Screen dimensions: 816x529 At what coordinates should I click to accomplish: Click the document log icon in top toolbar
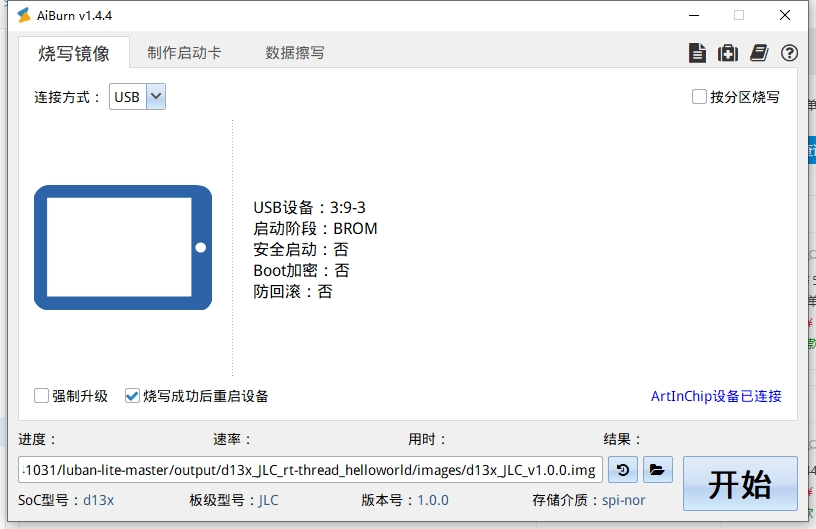pyautogui.click(x=697, y=53)
